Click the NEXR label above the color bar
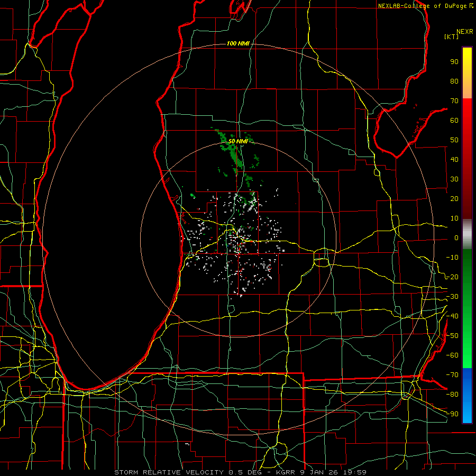The width and height of the screenshot is (476, 476). pyautogui.click(x=465, y=32)
